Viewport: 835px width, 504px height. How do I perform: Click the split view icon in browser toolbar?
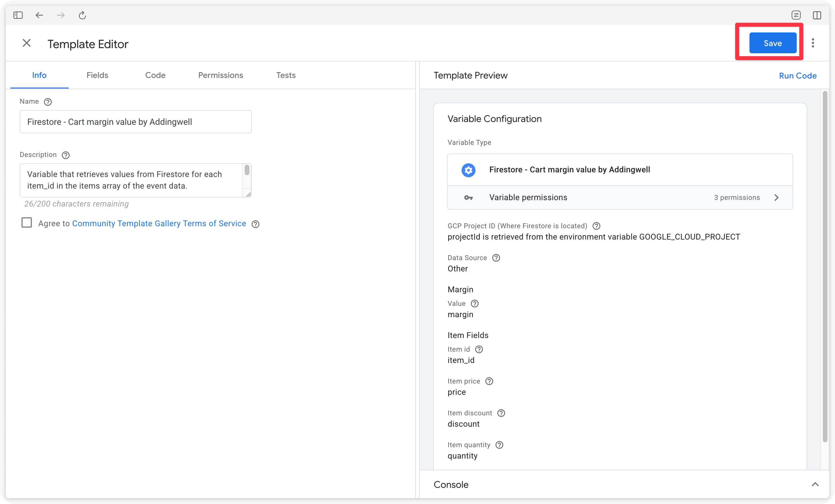(817, 15)
